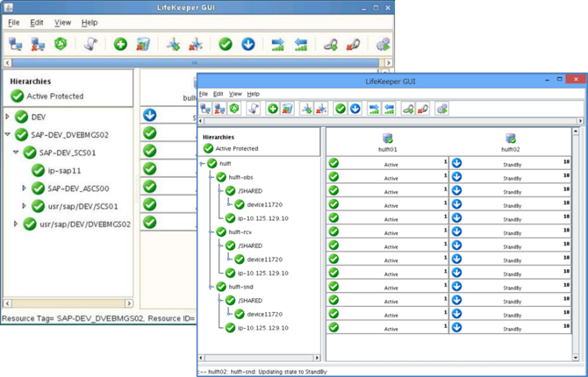Expand the DEV hierarchy node
Image resolution: width=588 pixels, height=377 pixels.
click(8, 117)
